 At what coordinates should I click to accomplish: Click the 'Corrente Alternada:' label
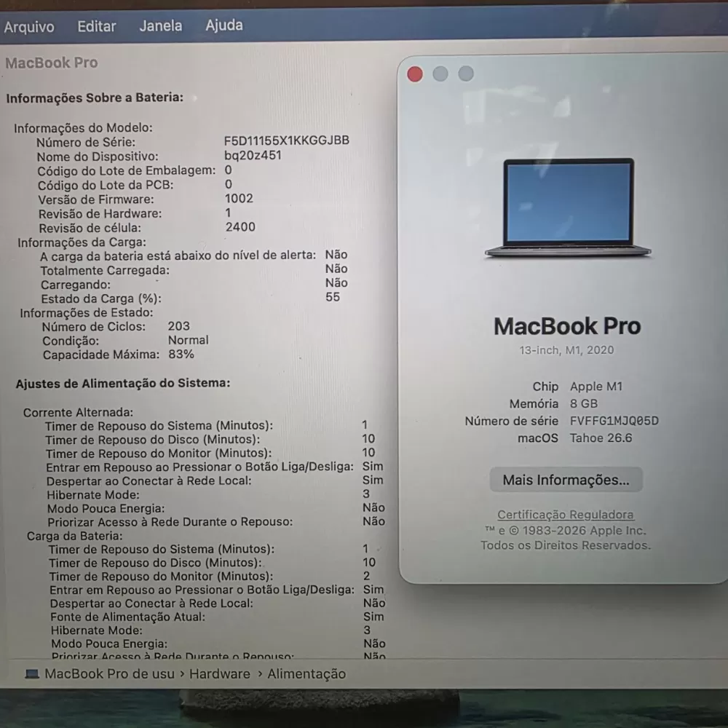[x=78, y=412]
